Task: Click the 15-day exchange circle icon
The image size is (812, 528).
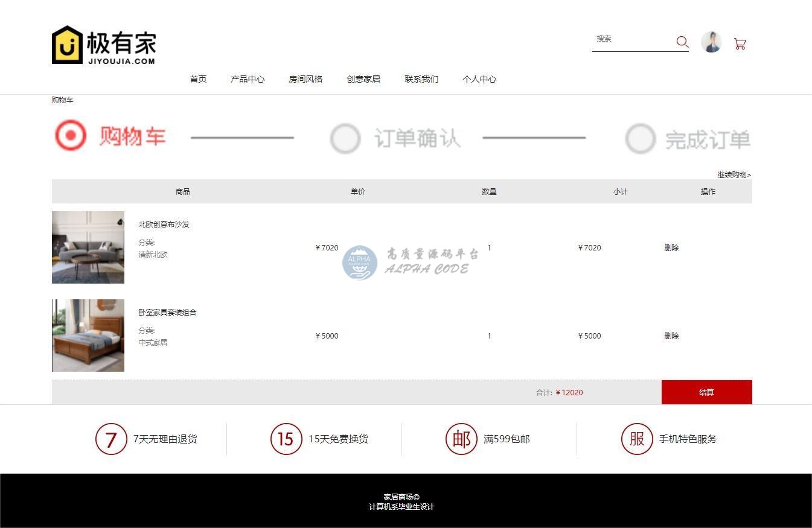Action: click(286, 439)
